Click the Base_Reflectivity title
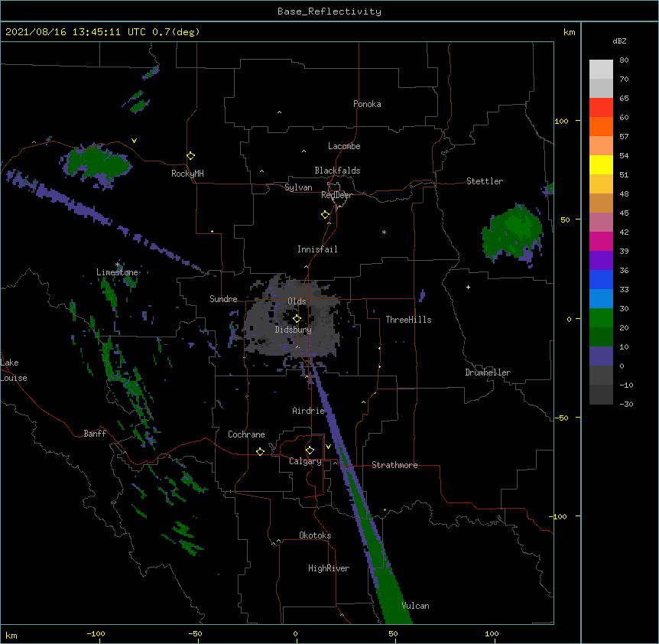 tap(329, 11)
